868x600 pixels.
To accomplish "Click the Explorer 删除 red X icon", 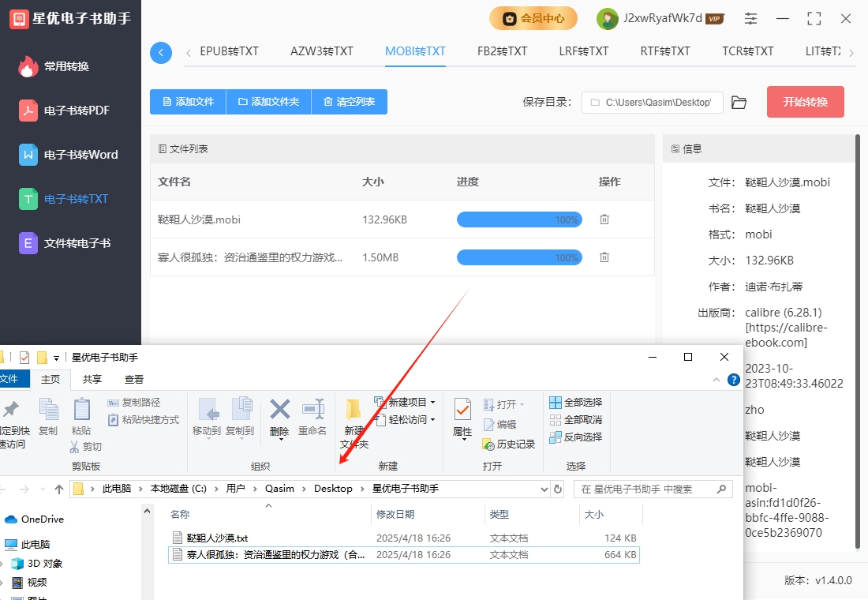I will coord(279,410).
